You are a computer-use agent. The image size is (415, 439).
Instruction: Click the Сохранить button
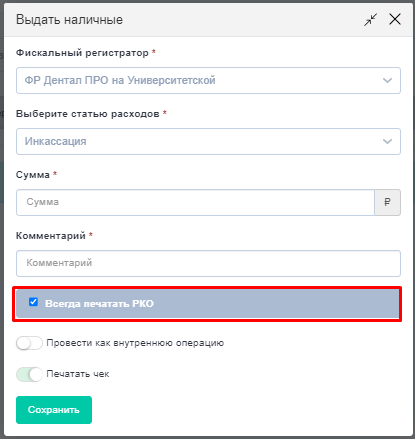pyautogui.click(x=54, y=410)
